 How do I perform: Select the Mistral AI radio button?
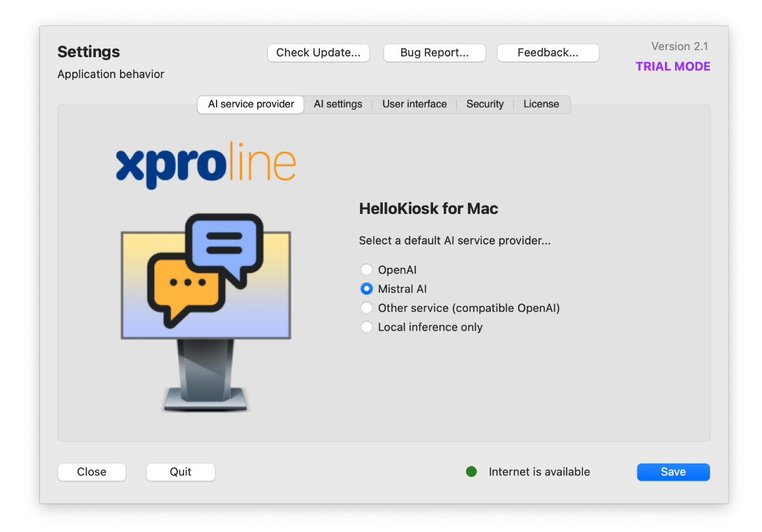366,289
